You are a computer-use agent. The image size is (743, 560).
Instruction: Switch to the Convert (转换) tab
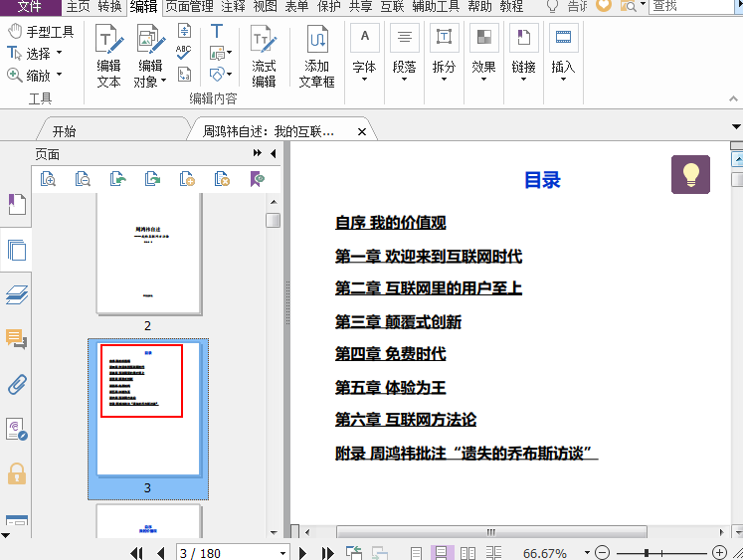[x=110, y=7]
